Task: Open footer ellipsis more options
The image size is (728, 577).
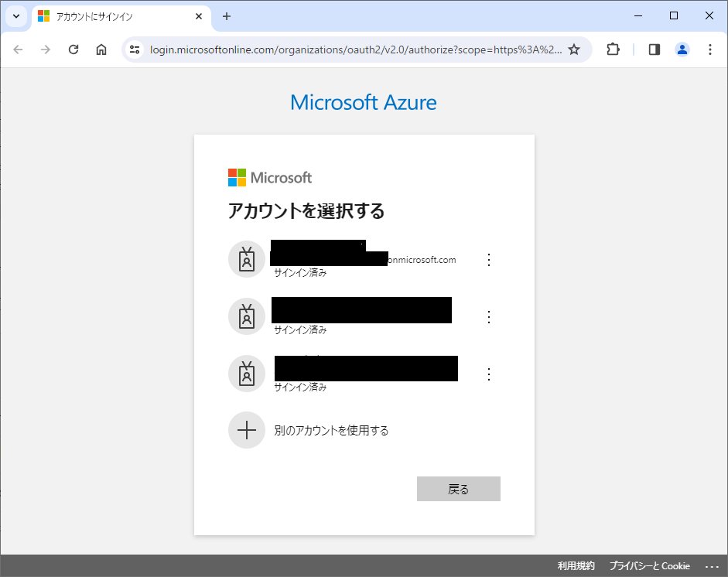Action: pos(712,566)
